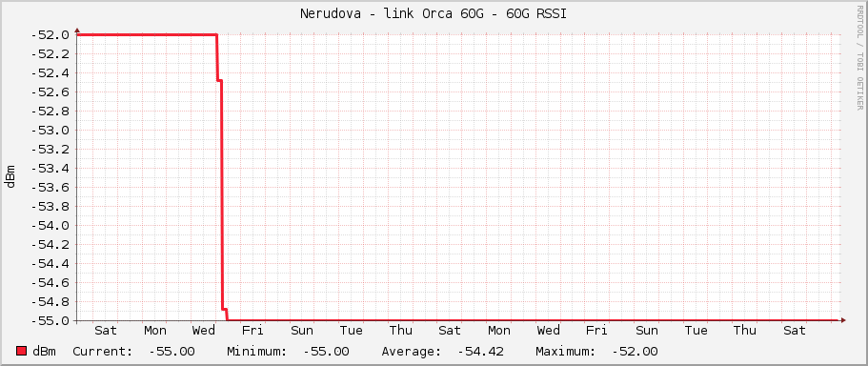Click the red dBm legend color swatch
868x366 pixels.
[x=22, y=351]
